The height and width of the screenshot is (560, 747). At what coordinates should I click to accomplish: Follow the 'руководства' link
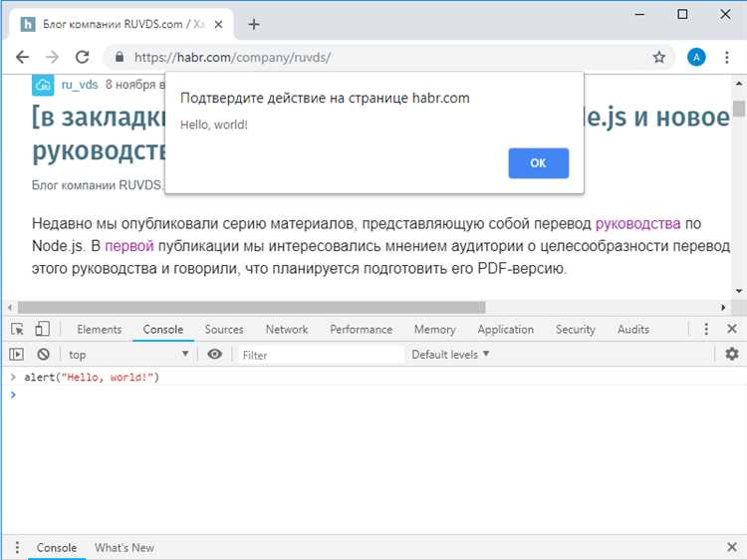[x=637, y=223]
